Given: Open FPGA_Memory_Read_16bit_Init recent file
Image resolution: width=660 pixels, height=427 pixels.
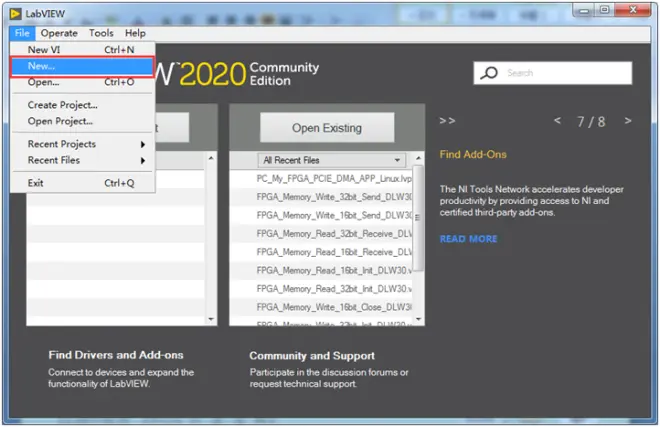Looking at the screenshot, I should click(x=321, y=270).
